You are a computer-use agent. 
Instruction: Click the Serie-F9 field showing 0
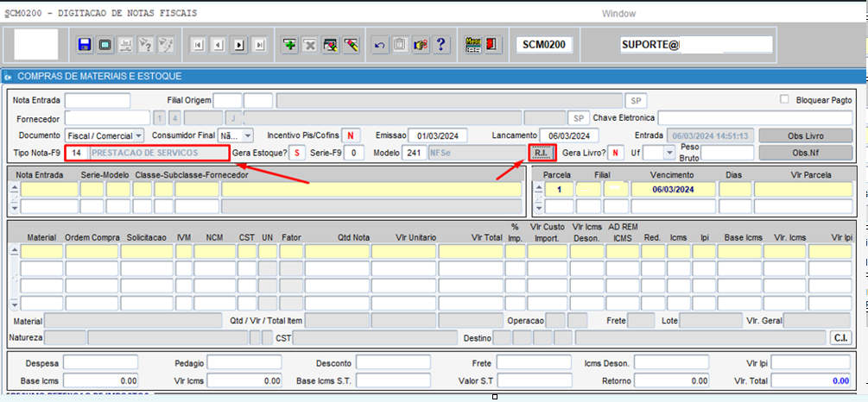click(354, 153)
